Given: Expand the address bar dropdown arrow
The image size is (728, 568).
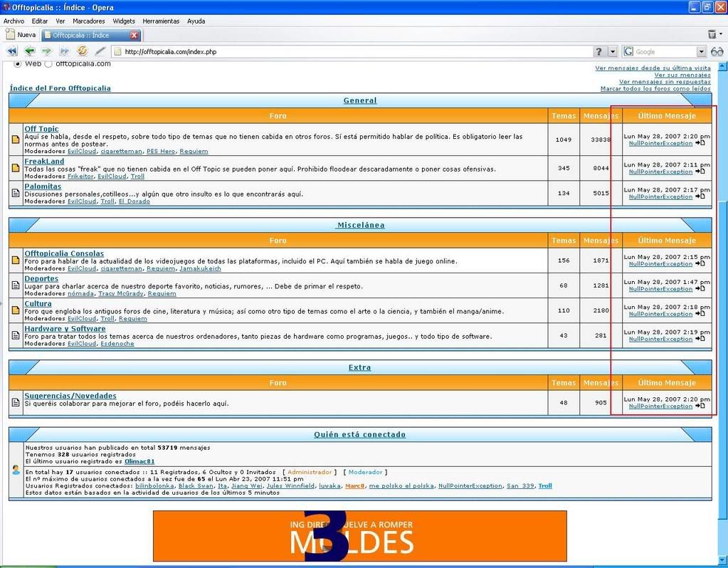Looking at the screenshot, I should pyautogui.click(x=613, y=51).
